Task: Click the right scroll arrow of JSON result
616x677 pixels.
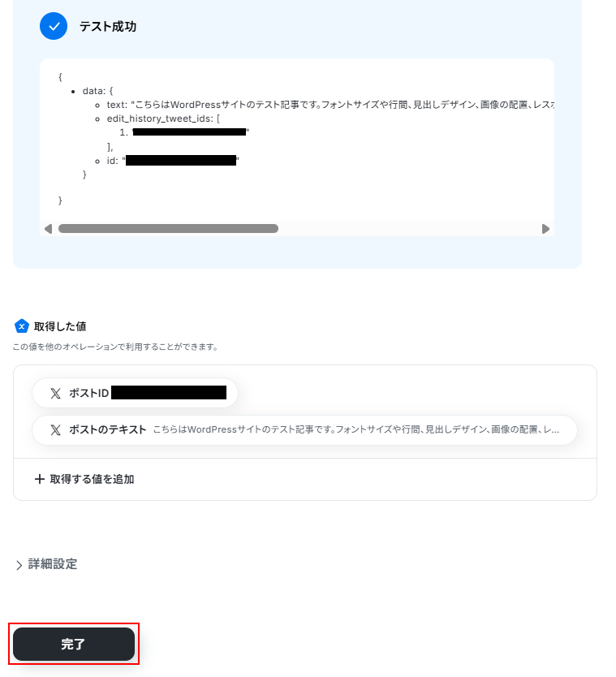Action: (545, 229)
